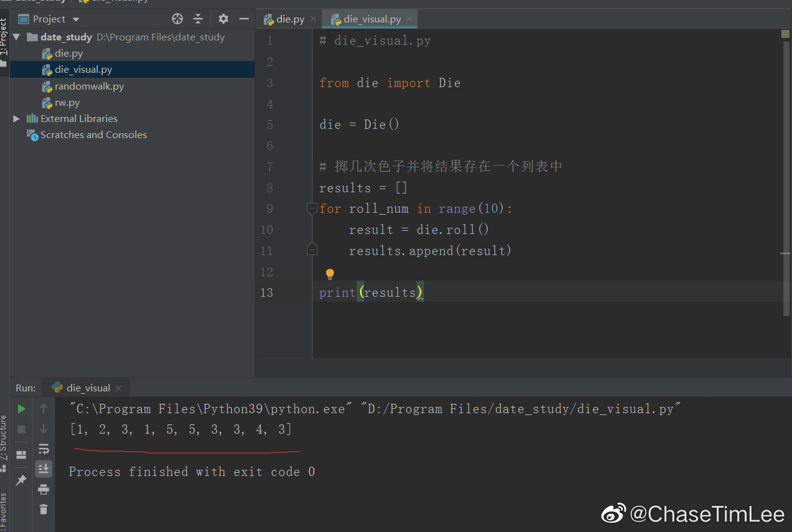Click the down arrow in Run toolbar
792x532 pixels.
[x=43, y=429]
